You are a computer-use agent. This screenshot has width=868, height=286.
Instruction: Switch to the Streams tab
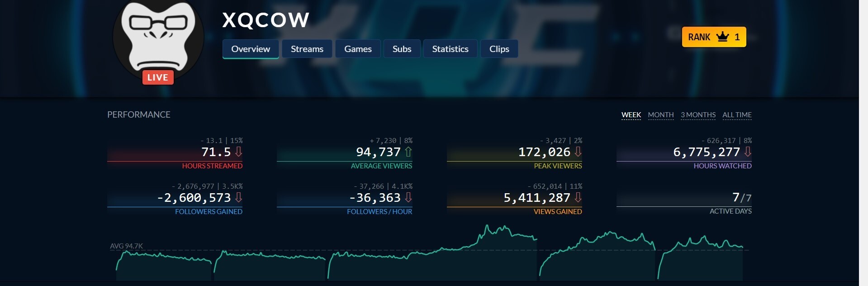coord(307,49)
